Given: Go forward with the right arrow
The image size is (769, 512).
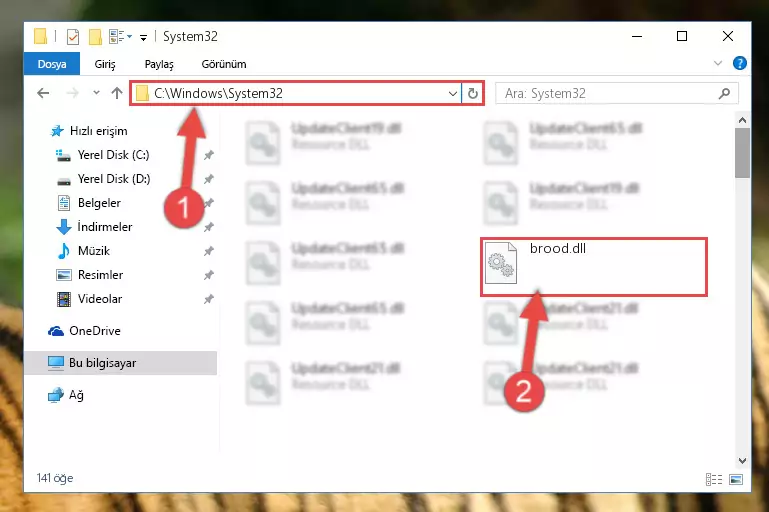Looking at the screenshot, I should [x=72, y=93].
